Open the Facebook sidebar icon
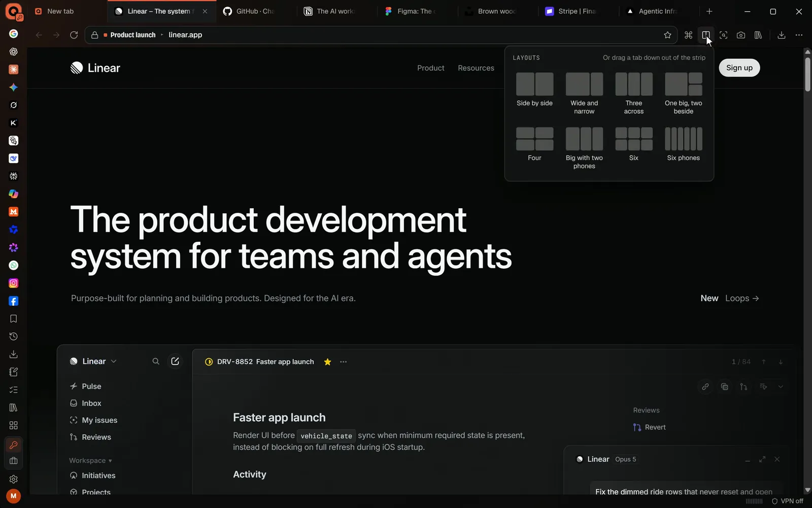 [14, 301]
